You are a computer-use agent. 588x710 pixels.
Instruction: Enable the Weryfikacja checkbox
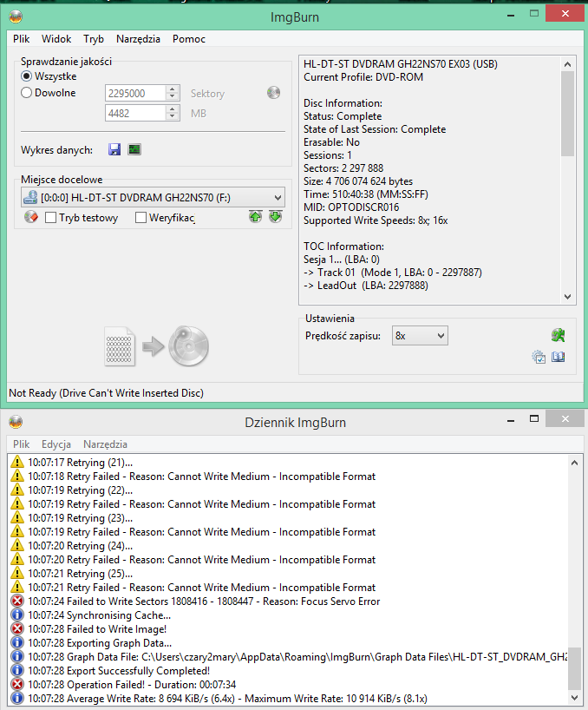click(x=140, y=218)
